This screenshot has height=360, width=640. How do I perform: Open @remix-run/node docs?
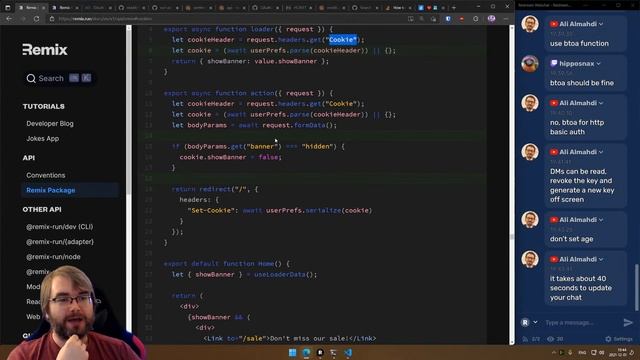[53, 257]
